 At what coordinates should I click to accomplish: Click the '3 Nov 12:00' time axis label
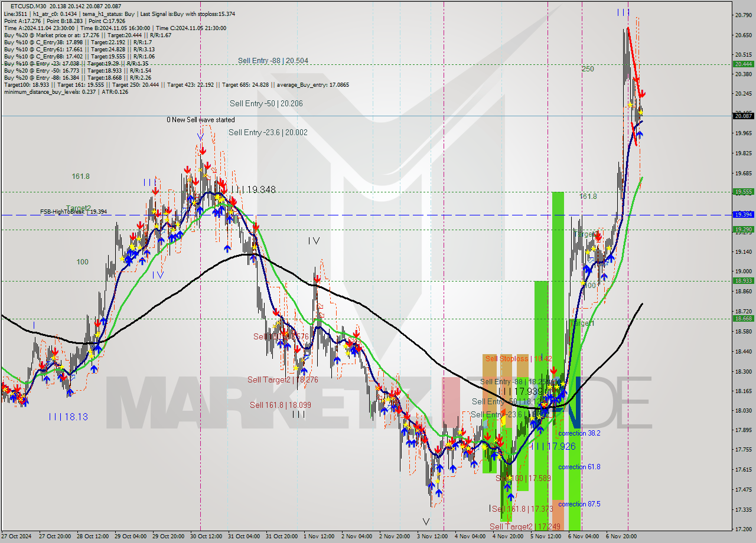[x=433, y=537]
